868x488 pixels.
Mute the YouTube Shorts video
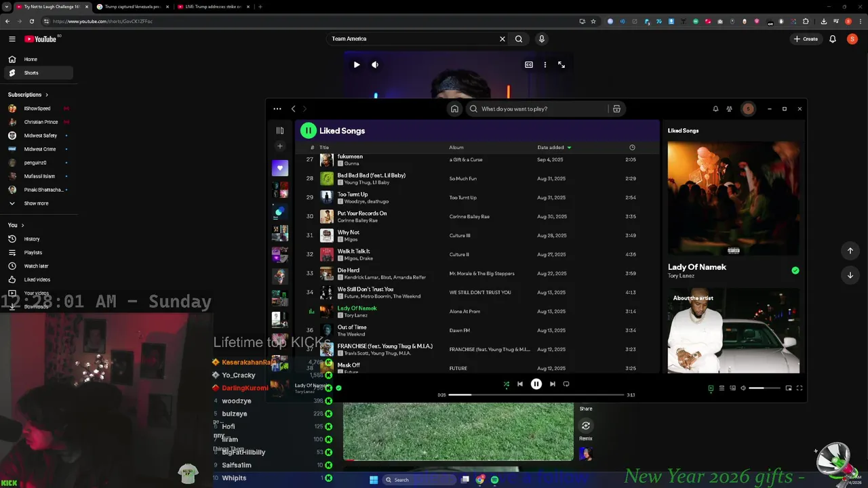tap(375, 64)
